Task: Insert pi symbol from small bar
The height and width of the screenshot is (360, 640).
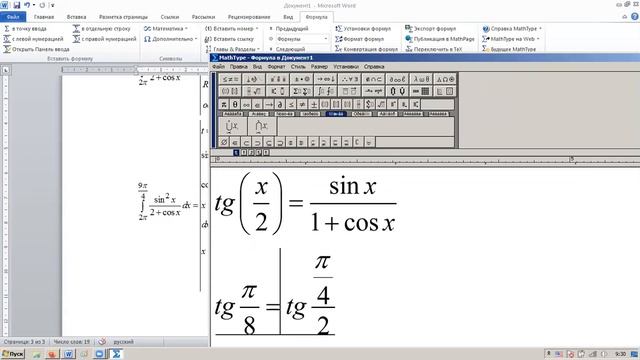Action: [x=224, y=104]
